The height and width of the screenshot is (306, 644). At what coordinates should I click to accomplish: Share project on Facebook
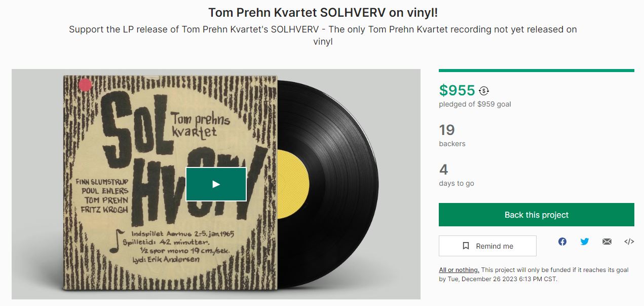562,242
